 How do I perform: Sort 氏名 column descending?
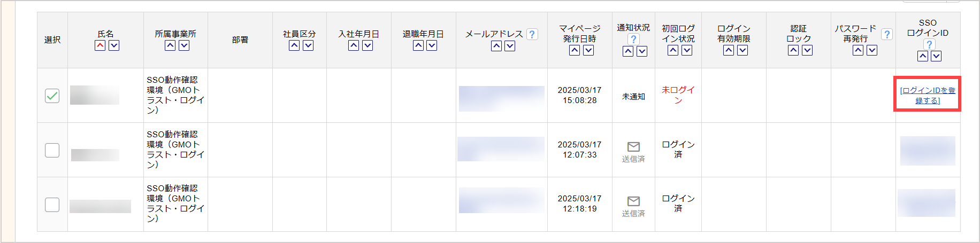(x=114, y=46)
